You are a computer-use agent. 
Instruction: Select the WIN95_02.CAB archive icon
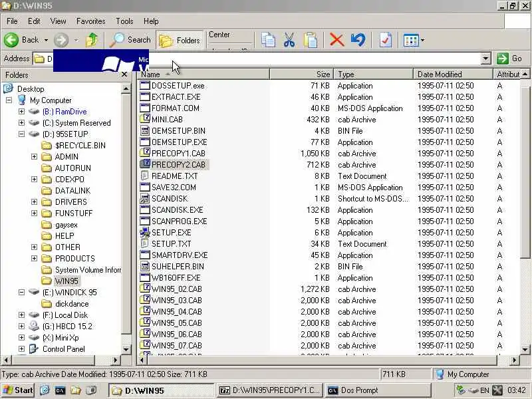click(145, 289)
